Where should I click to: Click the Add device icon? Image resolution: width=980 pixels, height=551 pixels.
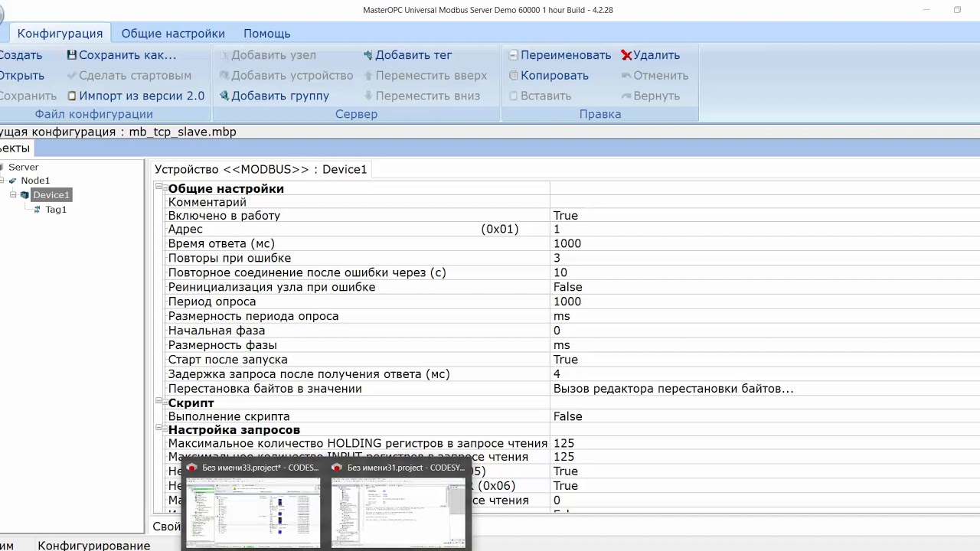[x=224, y=75]
